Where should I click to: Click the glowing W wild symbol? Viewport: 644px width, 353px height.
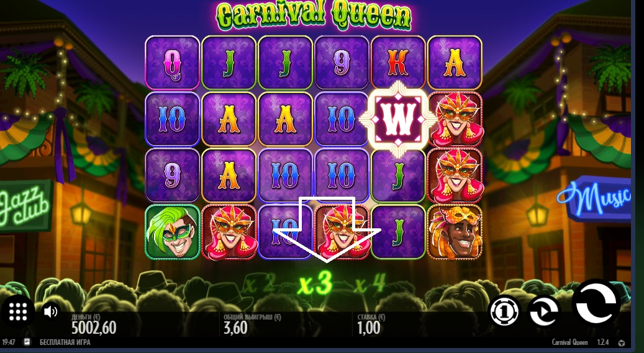[397, 119]
